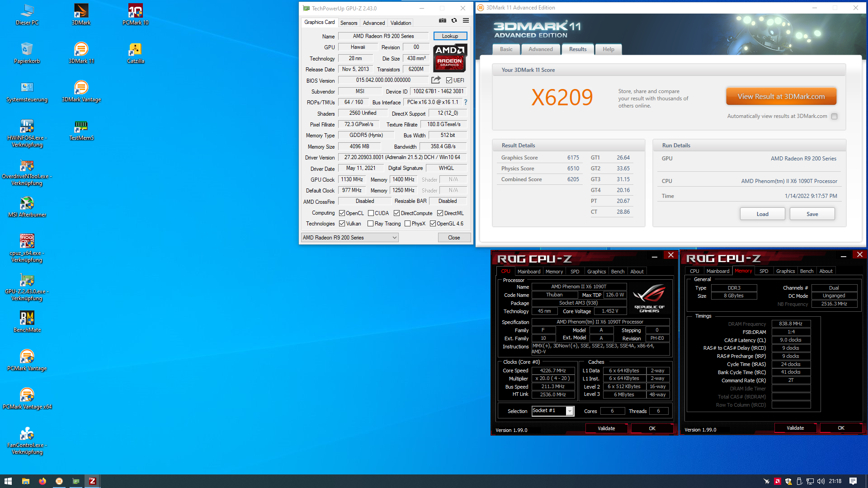This screenshot has height=488, width=868.
Task: Launch 3DMark 11 desktop shortcut
Action: pos(81,52)
